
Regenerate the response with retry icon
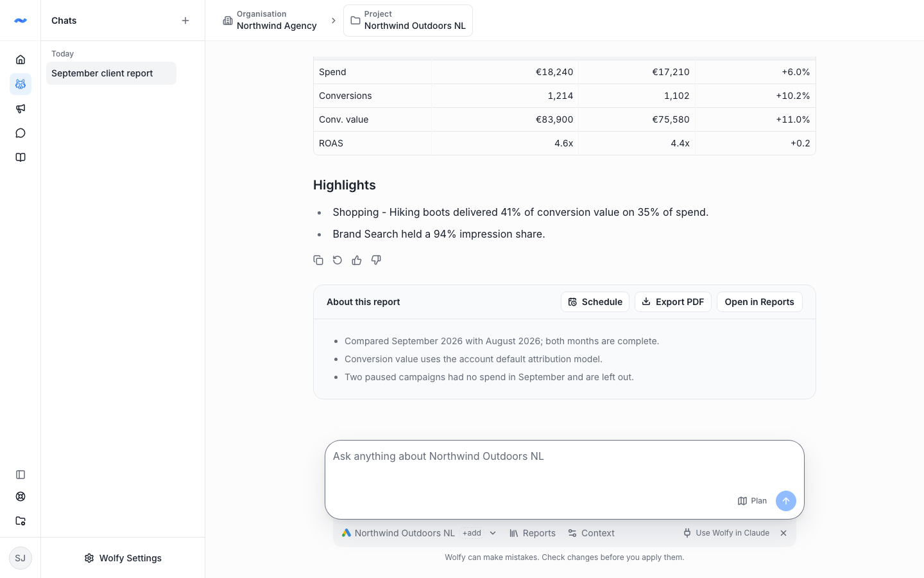pyautogui.click(x=338, y=260)
